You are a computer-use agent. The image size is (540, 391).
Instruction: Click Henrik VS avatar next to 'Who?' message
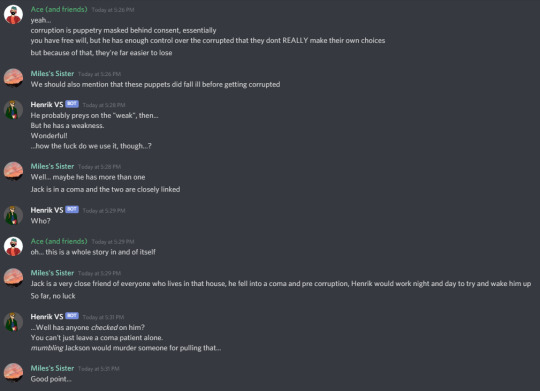pos(13,215)
